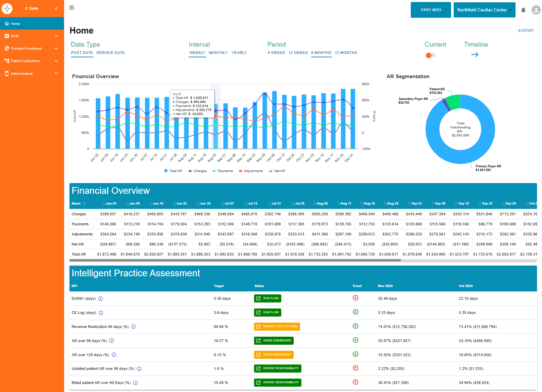Select the 12 MONTHS period tab
Viewport: 542px width, 392px height.
(346, 53)
